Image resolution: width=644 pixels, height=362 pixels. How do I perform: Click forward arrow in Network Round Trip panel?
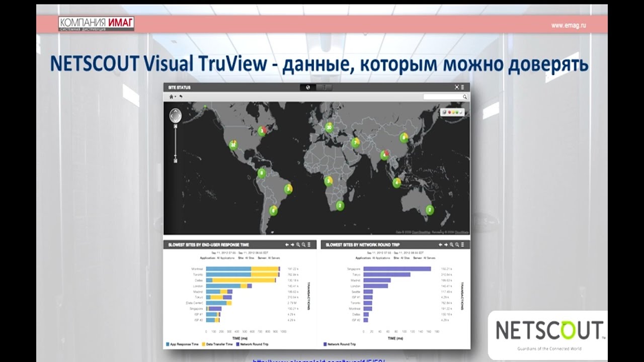[x=446, y=244]
